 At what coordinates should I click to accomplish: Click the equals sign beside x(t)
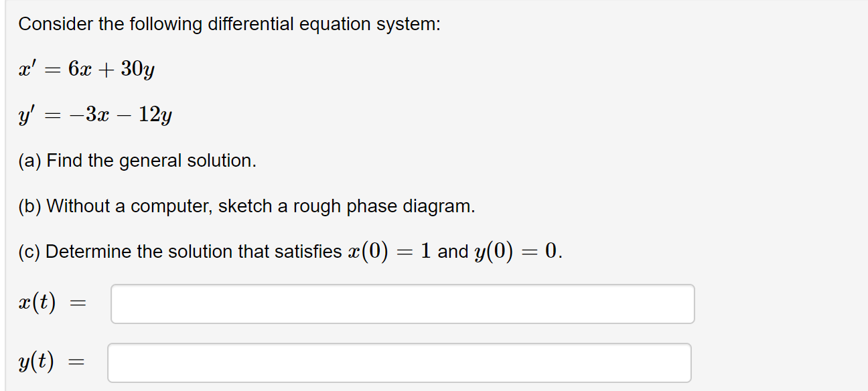(x=80, y=304)
